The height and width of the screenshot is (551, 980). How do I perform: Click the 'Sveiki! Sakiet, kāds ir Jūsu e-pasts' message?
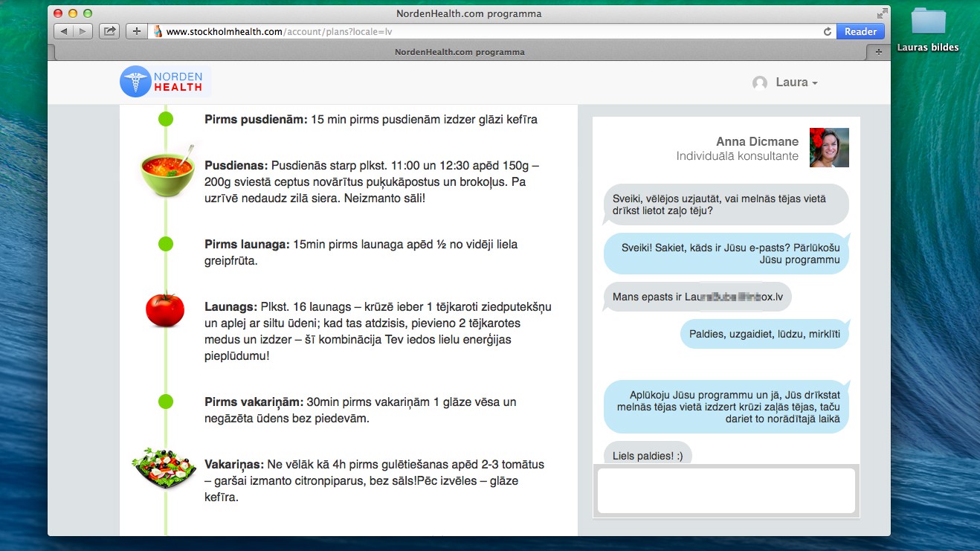(x=726, y=254)
